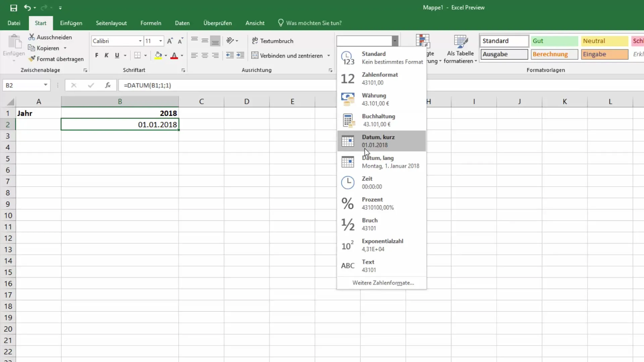Align cell text left

[194, 55]
